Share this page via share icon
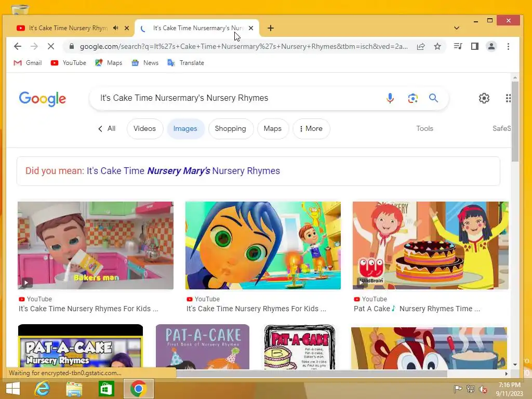This screenshot has width=532, height=399. 421,46
